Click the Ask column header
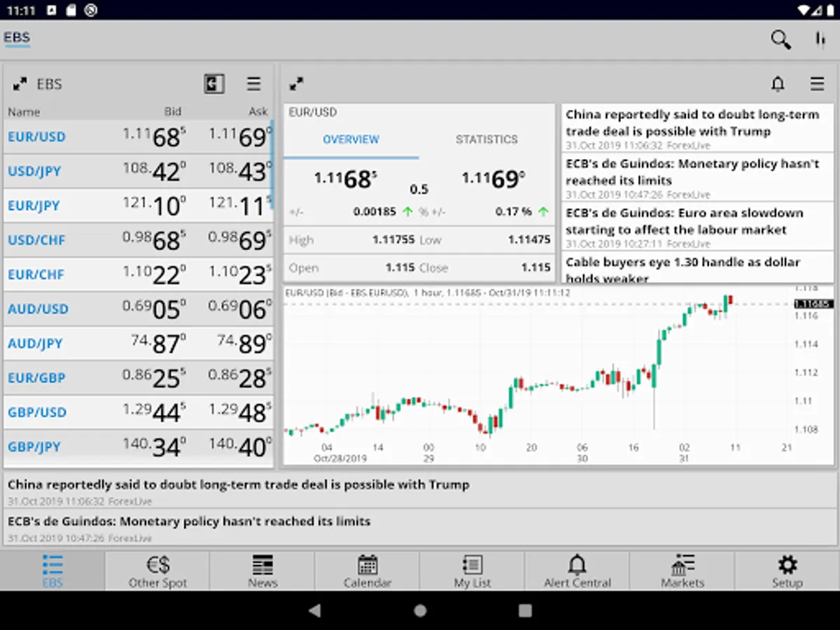The width and height of the screenshot is (840, 630). pyautogui.click(x=258, y=111)
